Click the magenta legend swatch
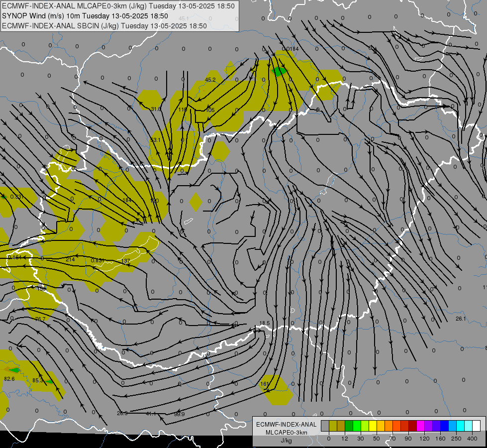487x448 pixels. pos(420,426)
